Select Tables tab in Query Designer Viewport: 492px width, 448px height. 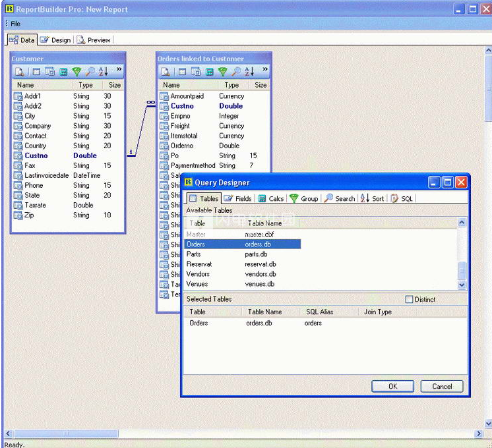204,198
